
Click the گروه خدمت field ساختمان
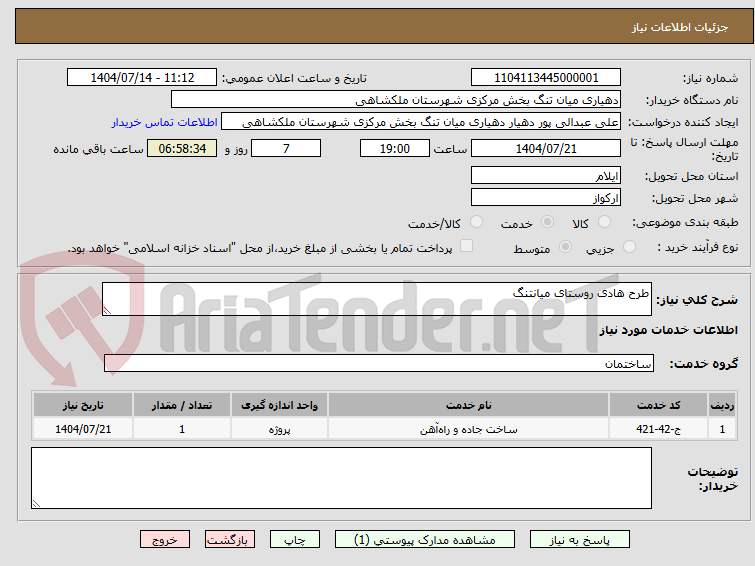point(378,363)
